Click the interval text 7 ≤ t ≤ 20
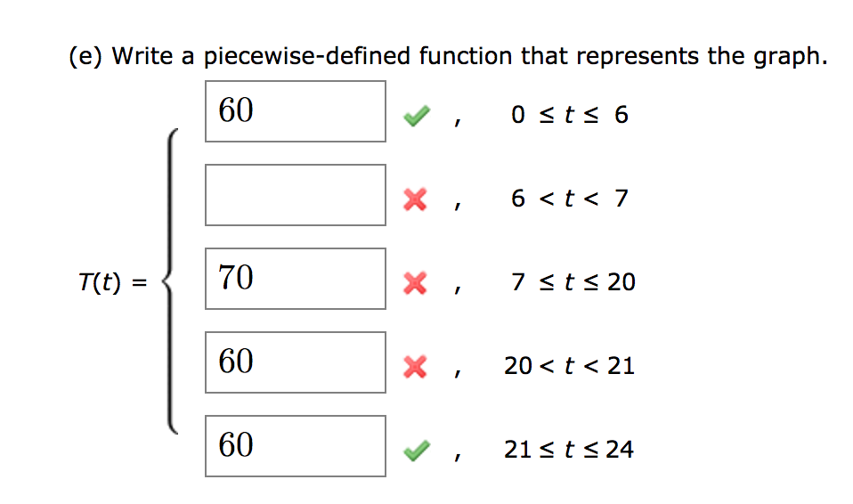 pyautogui.click(x=573, y=283)
